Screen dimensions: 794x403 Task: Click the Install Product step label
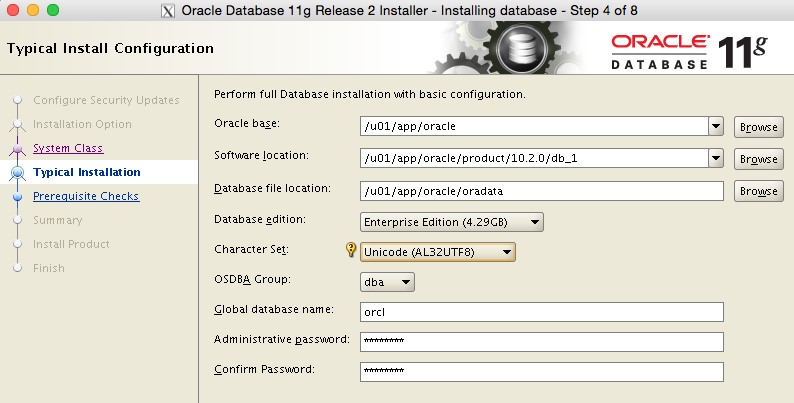pos(71,244)
